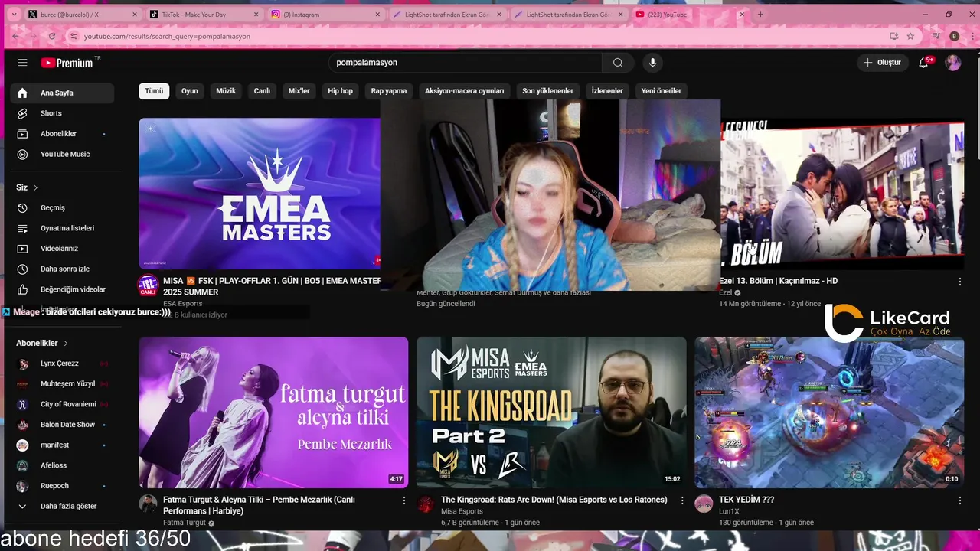
Task: Open the TEK YEDİM ??? video thumbnail
Action: click(829, 412)
